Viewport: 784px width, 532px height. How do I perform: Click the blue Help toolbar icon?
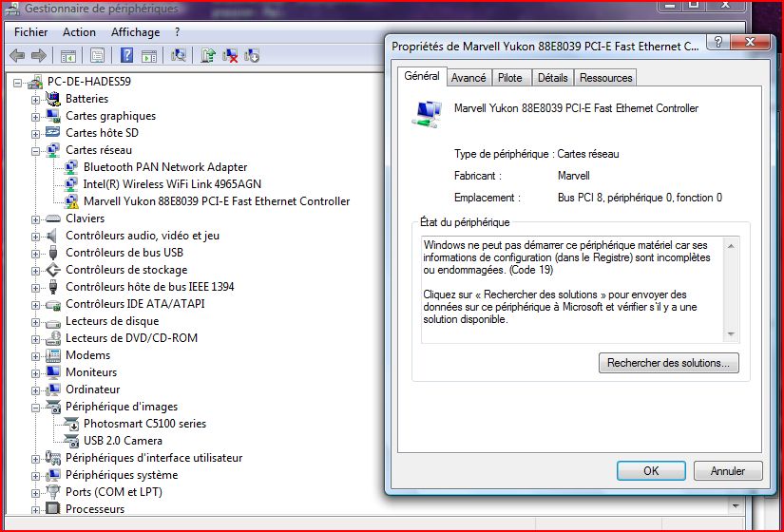click(x=127, y=55)
